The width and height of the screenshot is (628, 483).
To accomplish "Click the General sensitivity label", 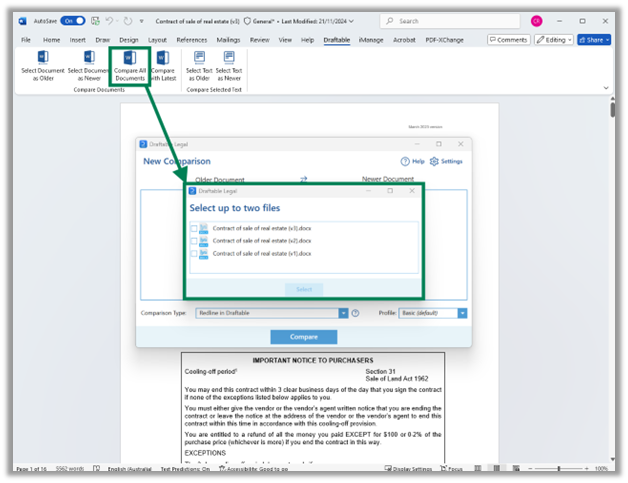I will click(260, 21).
